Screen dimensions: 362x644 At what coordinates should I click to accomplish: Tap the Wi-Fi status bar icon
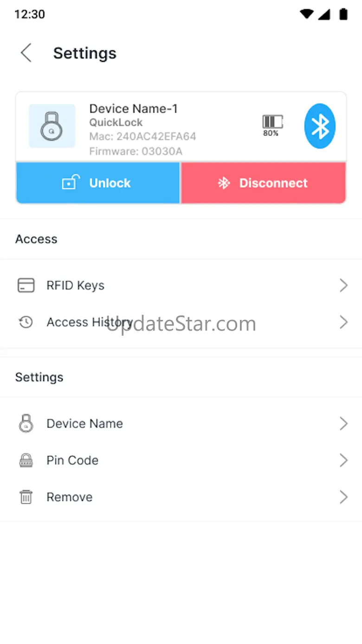click(x=307, y=14)
